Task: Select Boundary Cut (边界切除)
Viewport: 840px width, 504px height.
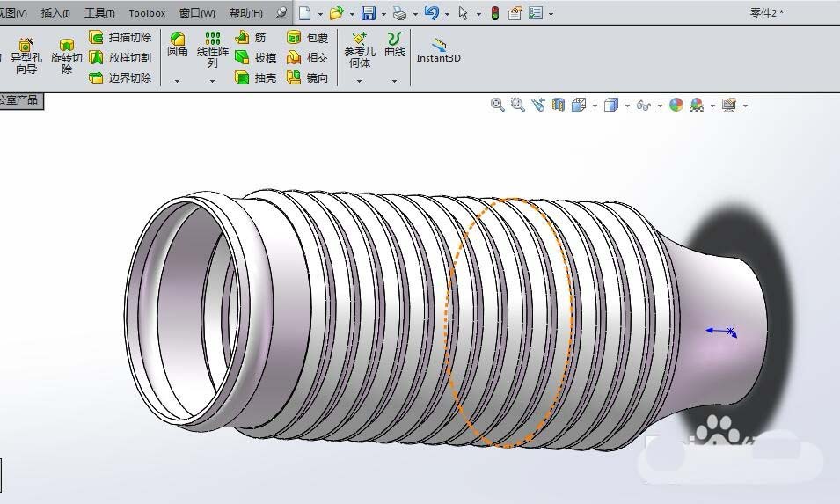Action: click(x=120, y=77)
